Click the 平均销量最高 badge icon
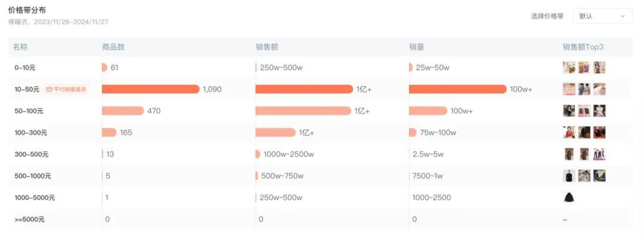Screen dimensions: 644x234 pyautogui.click(x=50, y=89)
